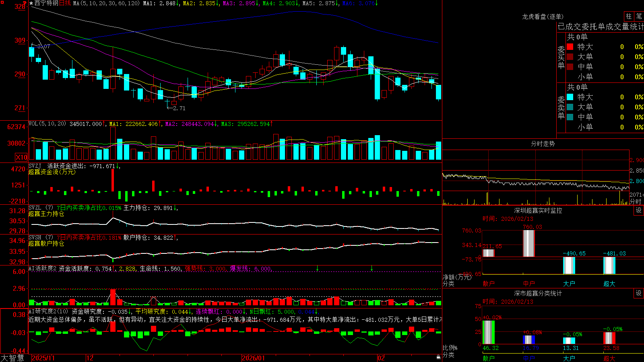Click the 爆发线: 6.000 readout
Viewport: 644px width, 362px height.
click(x=251, y=268)
